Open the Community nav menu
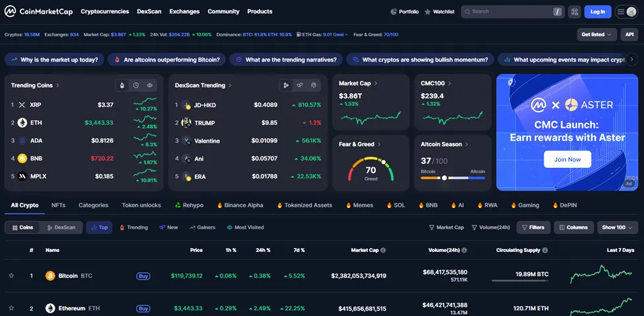 tap(223, 11)
